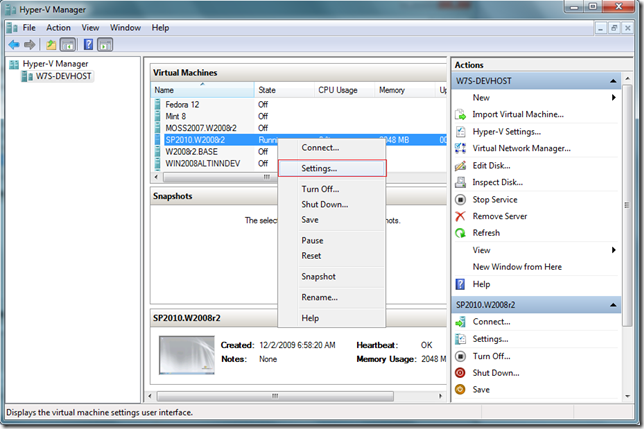Click the red Remove Server X icon

pyautogui.click(x=460, y=216)
